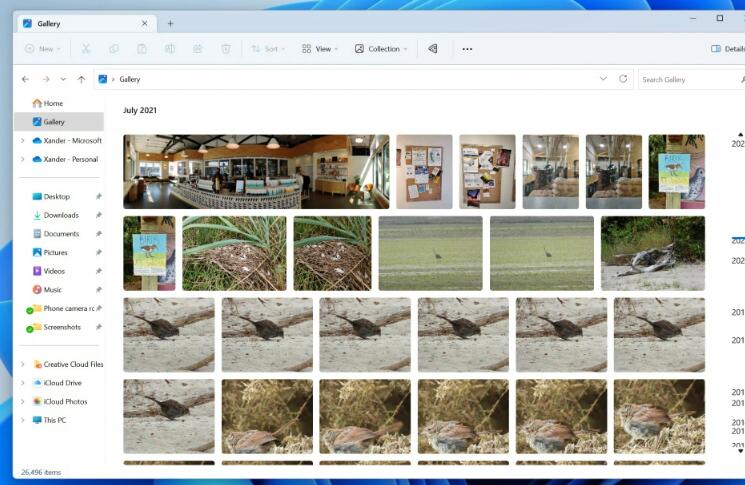Unpin Pictures from Quick access
Screen dimensions: 745x485
98,253
